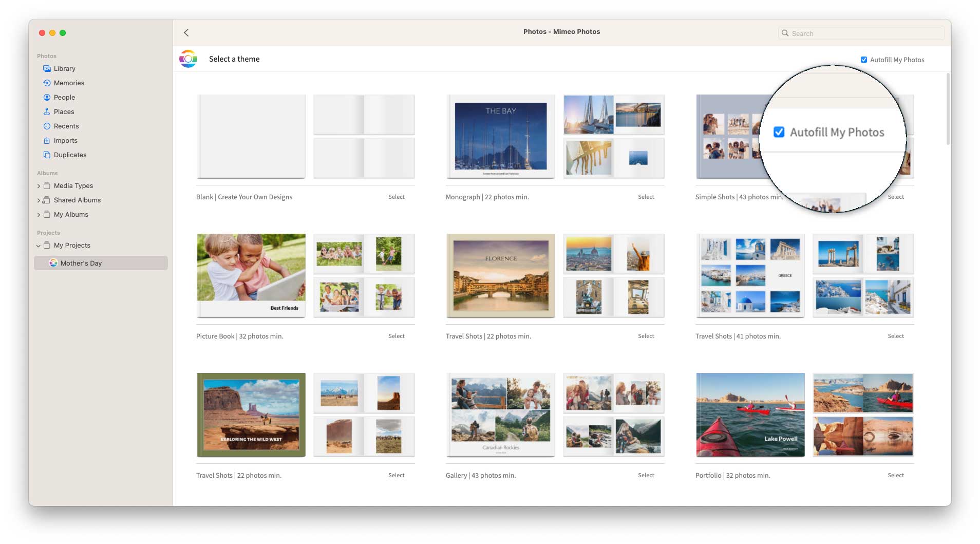980x544 pixels.
Task: Click the People icon in sidebar
Action: [x=47, y=97]
